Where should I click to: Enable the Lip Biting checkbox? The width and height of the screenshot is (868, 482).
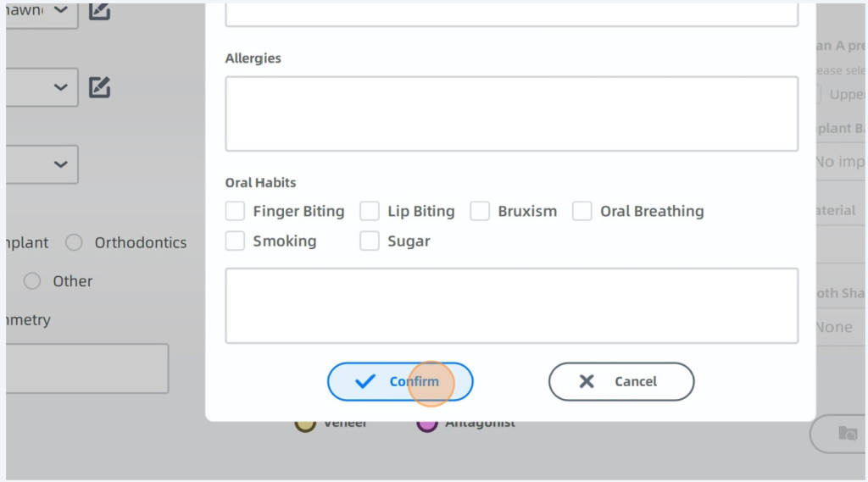point(370,211)
